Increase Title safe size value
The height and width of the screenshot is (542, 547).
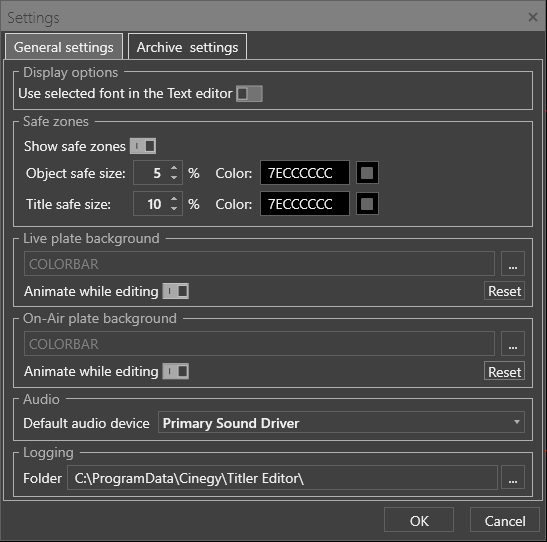[x=174, y=199]
